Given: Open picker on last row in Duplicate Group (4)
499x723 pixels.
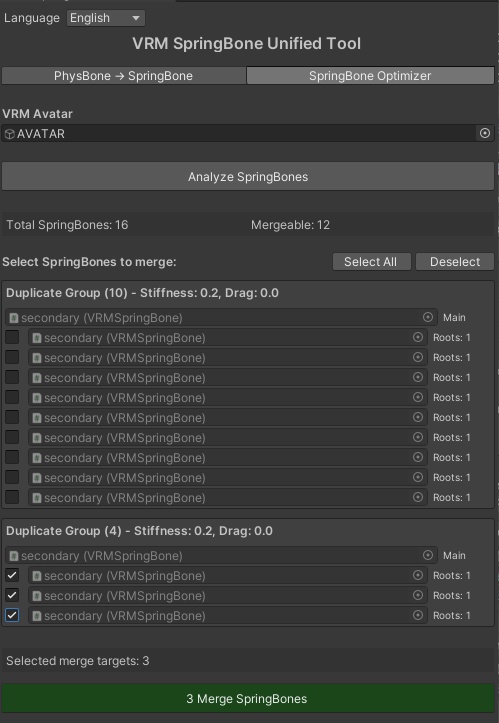Looking at the screenshot, I should point(418,615).
